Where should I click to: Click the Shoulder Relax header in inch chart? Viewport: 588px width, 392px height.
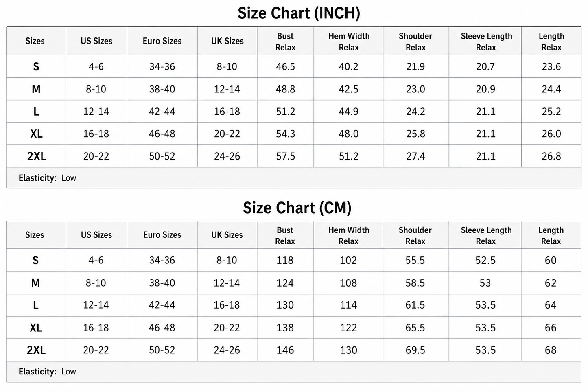[x=415, y=42]
